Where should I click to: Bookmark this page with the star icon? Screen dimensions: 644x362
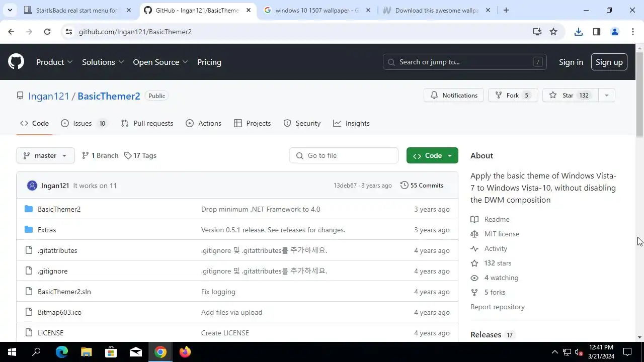click(x=553, y=32)
